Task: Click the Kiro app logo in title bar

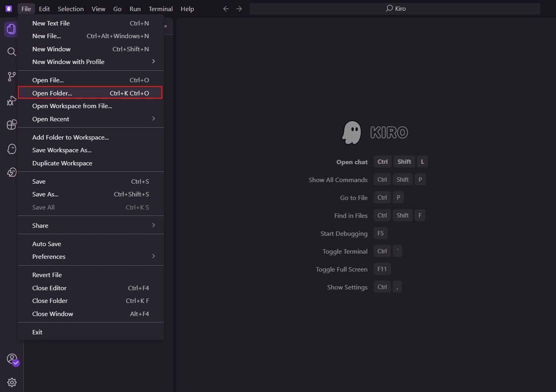Action: coord(9,8)
